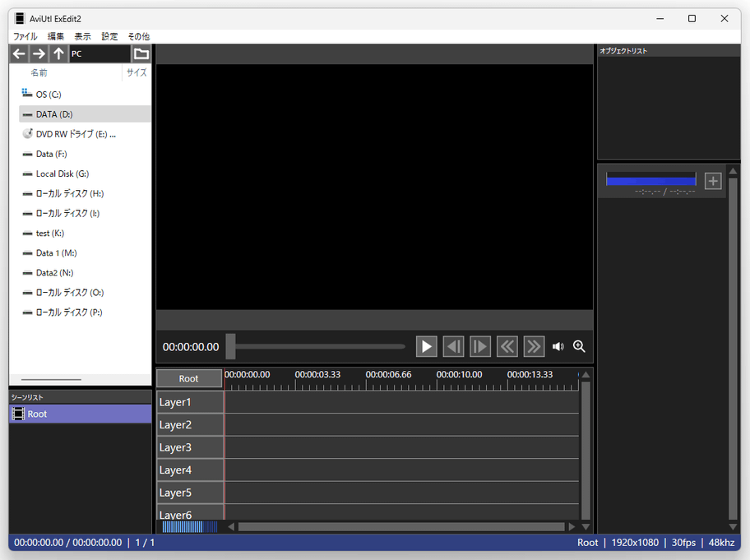This screenshot has height=560, width=750.
Task: Jump backward with the double-left arrows
Action: pyautogui.click(x=507, y=346)
